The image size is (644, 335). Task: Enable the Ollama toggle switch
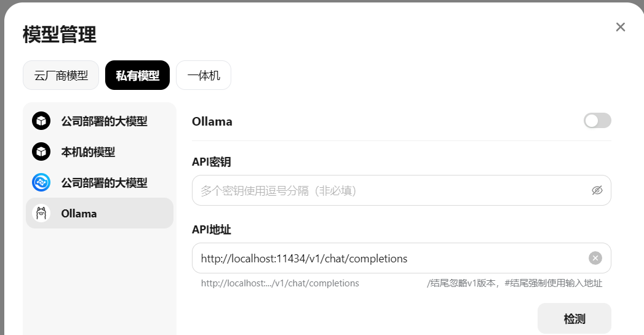pos(597,121)
